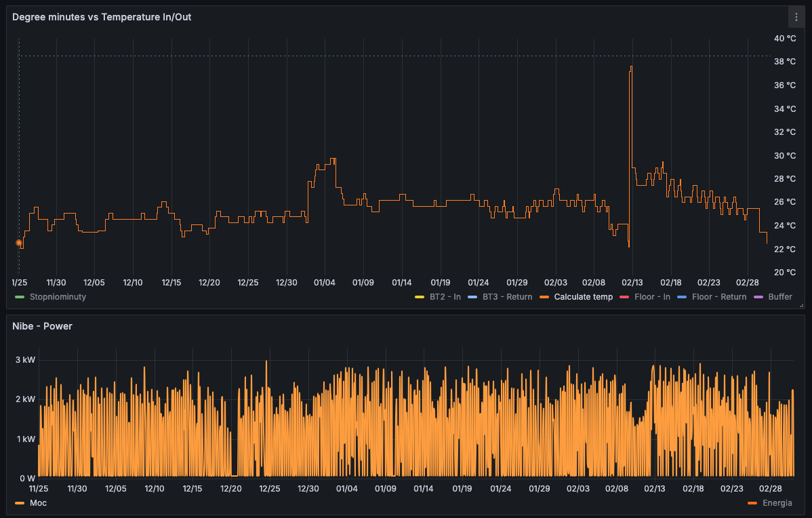Click the Stopniominuty green series color marker
The height and width of the screenshot is (518, 812).
[x=20, y=297]
